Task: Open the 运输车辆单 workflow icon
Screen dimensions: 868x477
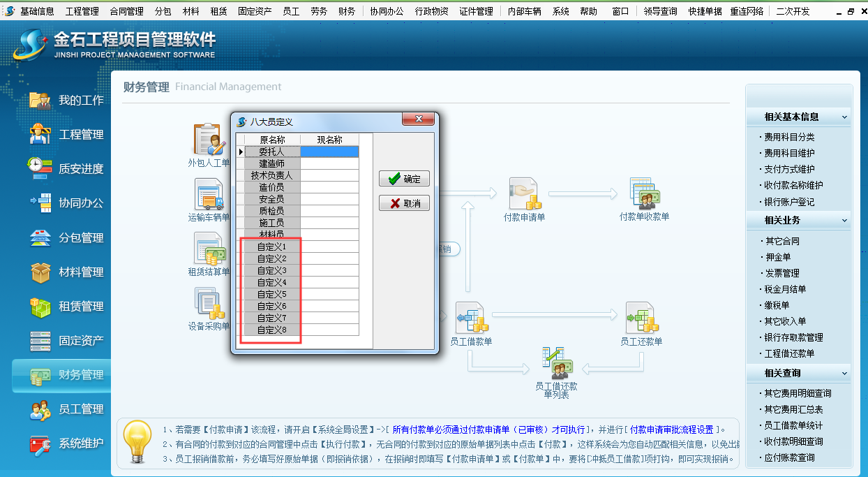Action: pos(209,200)
